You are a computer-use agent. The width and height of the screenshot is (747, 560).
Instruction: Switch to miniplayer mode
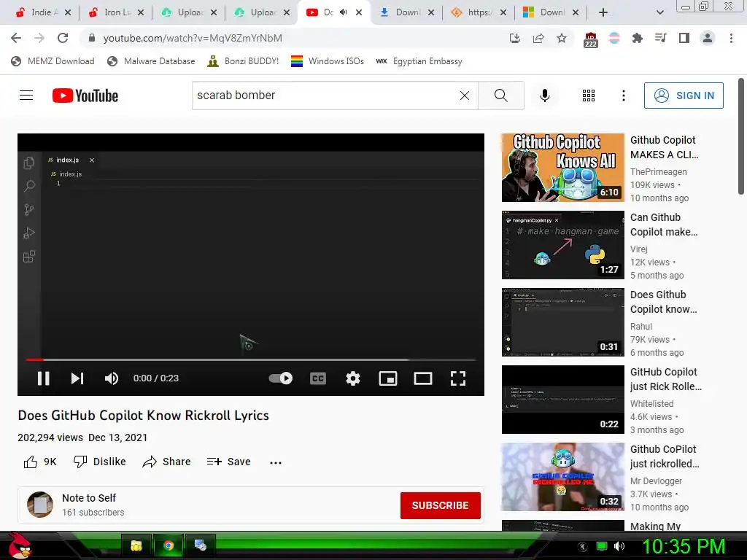click(388, 378)
